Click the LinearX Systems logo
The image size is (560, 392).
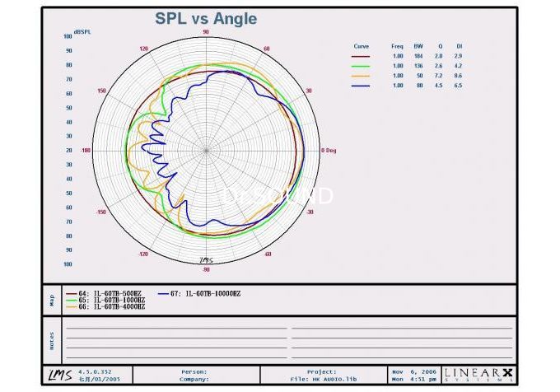tap(479, 375)
